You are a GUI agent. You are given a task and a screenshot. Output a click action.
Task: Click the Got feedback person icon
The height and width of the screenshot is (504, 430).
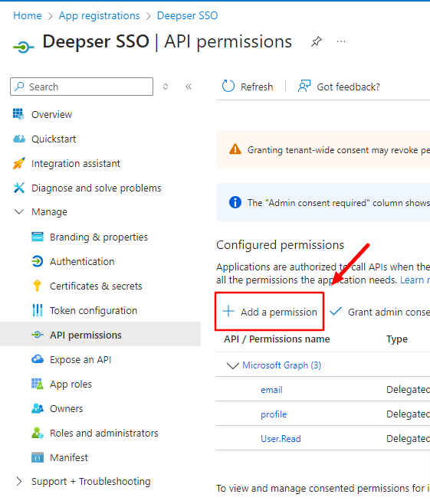(x=304, y=86)
